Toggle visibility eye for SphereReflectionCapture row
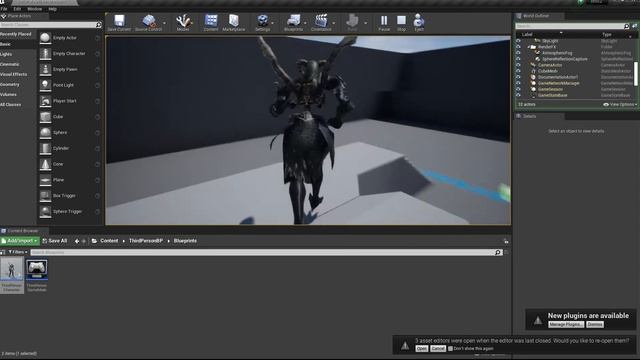Image resolution: width=640 pixels, height=360 pixels. [x=518, y=59]
